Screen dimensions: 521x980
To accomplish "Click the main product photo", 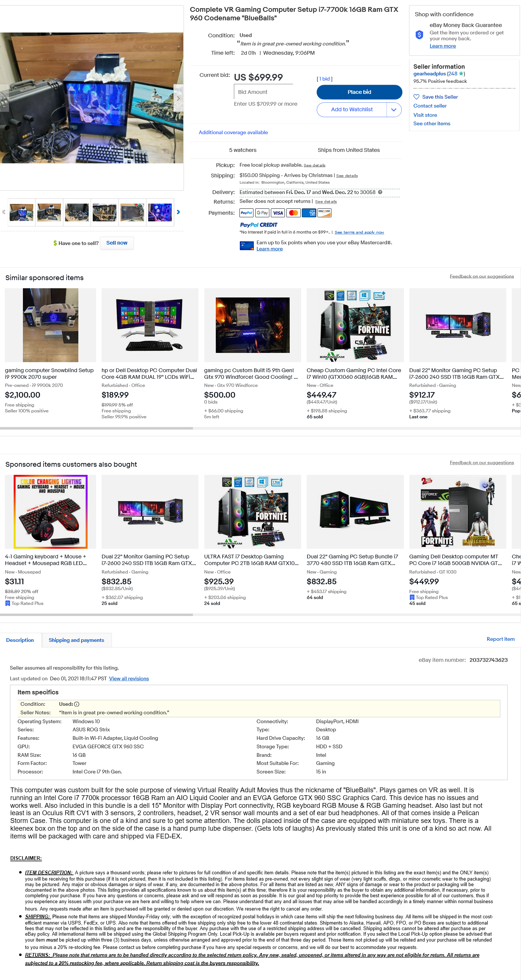I will pyautogui.click(x=92, y=98).
